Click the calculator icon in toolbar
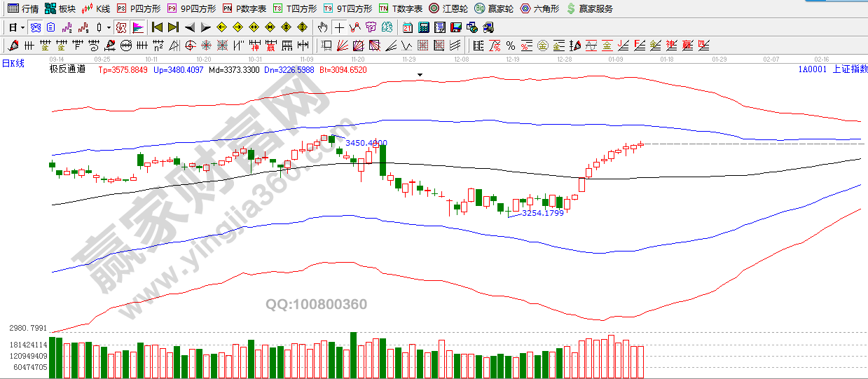 (423, 27)
